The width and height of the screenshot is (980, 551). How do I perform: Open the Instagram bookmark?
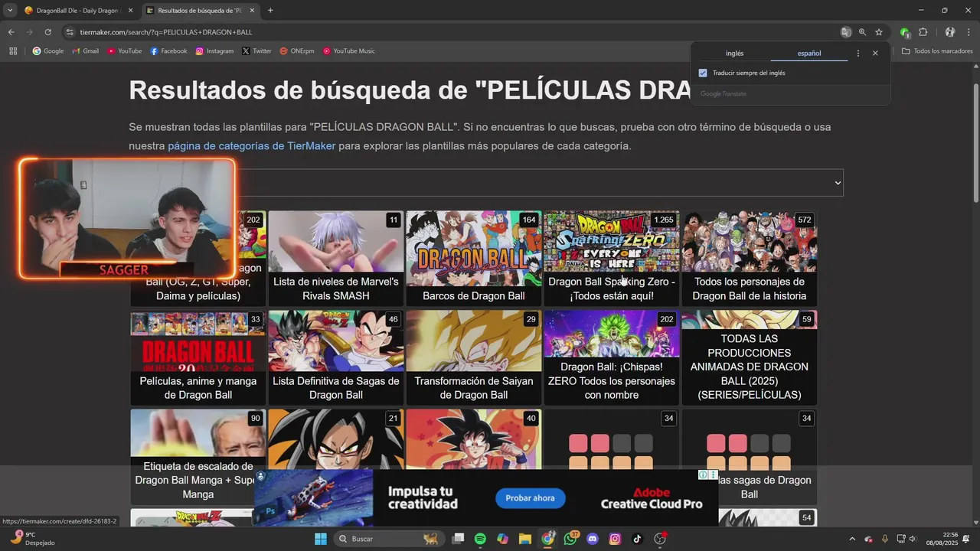pyautogui.click(x=214, y=51)
